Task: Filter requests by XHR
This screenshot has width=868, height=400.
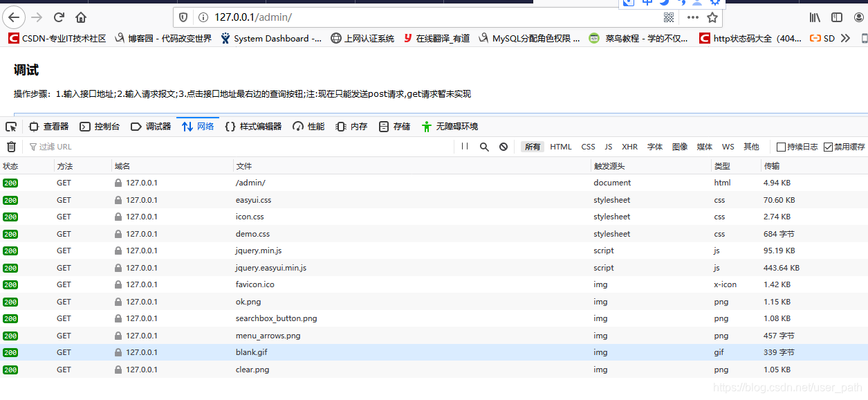Action: click(x=630, y=147)
